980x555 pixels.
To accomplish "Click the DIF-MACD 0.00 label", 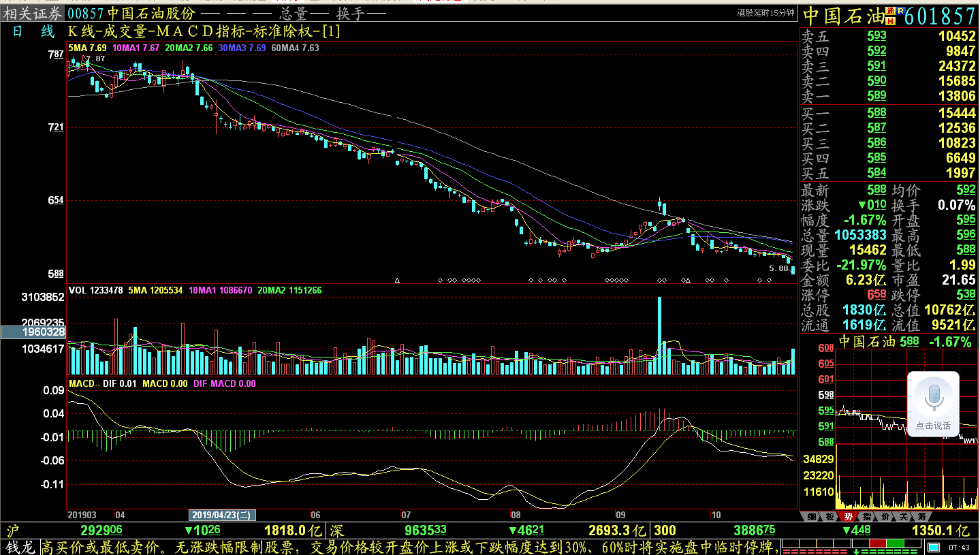I will [x=225, y=383].
